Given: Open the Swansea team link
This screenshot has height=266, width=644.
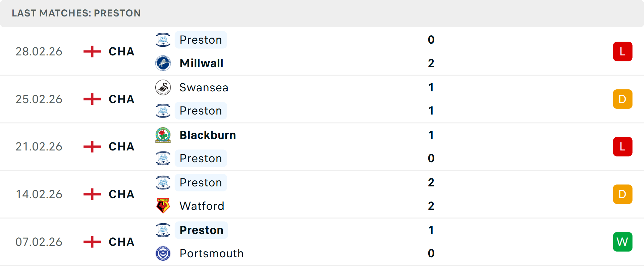Looking at the screenshot, I should 204,87.
